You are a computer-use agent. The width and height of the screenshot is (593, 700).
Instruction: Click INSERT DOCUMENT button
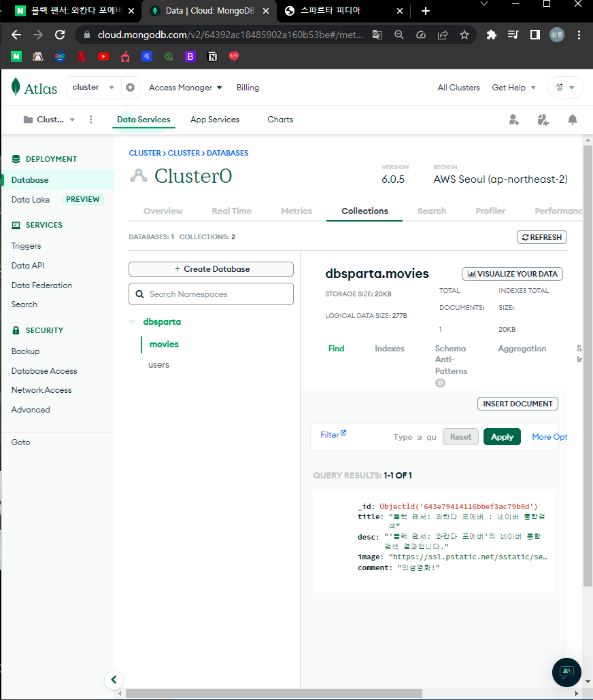tap(518, 404)
